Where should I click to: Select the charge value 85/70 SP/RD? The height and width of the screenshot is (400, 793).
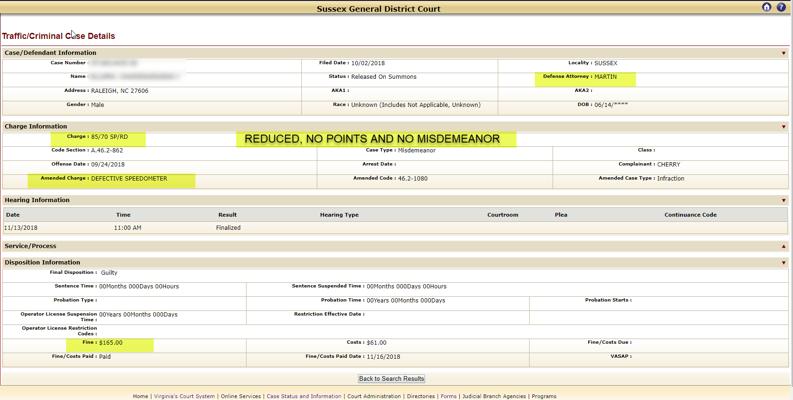point(110,137)
